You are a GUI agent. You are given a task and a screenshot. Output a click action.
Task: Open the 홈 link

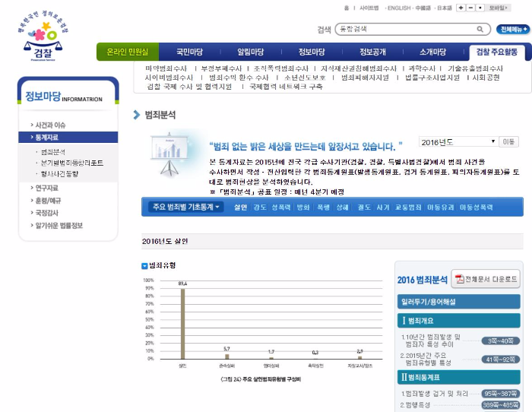347,8
